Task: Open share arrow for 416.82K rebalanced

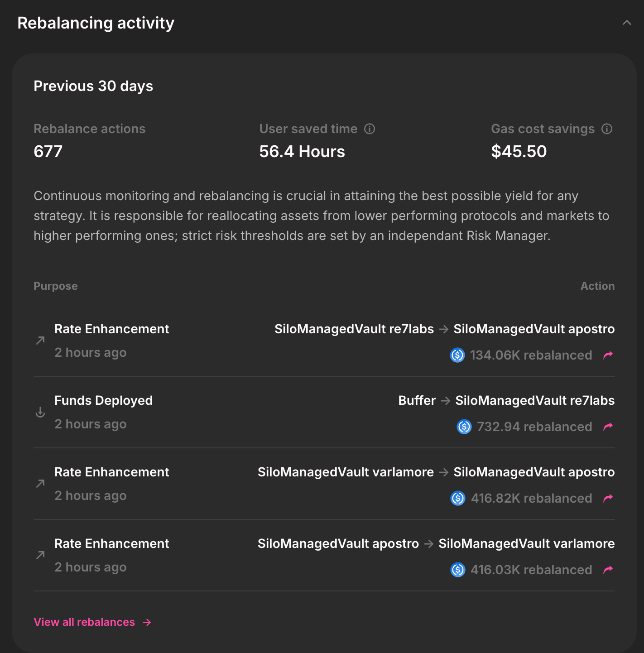Action: (608, 498)
